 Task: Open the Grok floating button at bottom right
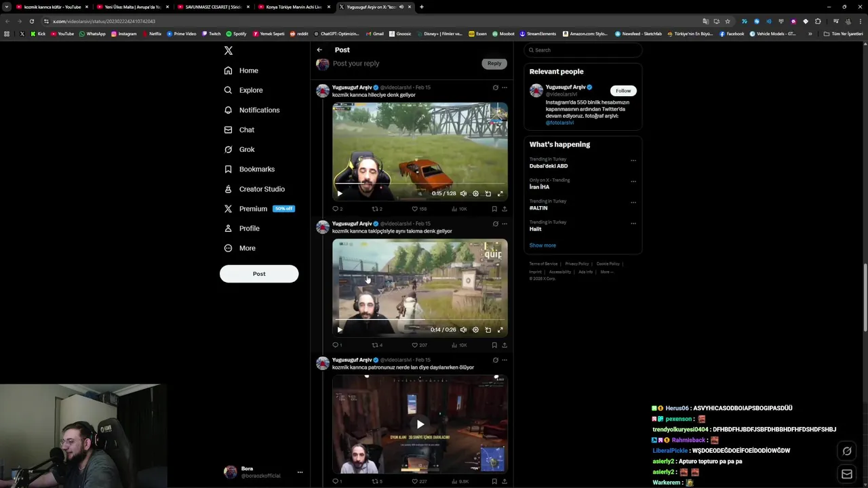(847, 451)
